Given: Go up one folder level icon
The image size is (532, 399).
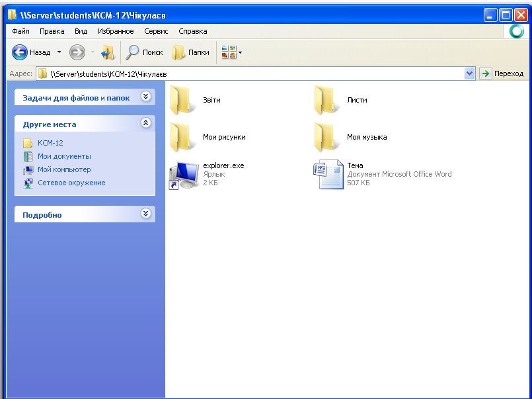Looking at the screenshot, I should pyautogui.click(x=108, y=53).
